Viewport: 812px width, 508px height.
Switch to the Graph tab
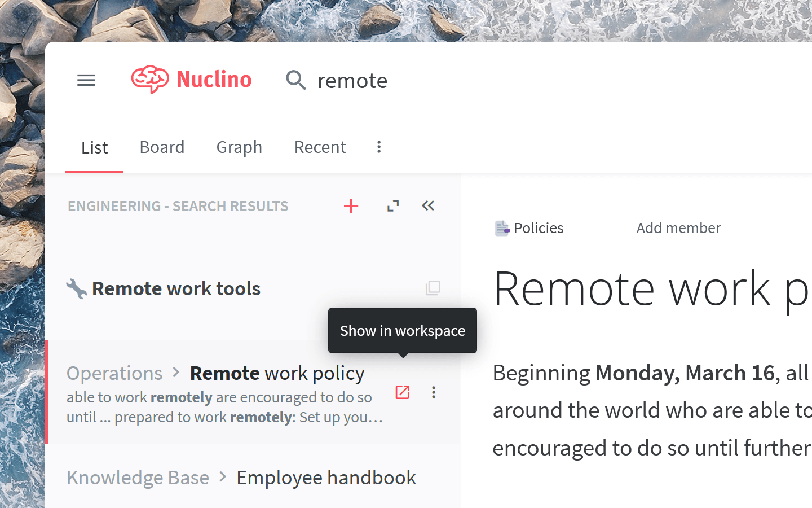pos(239,147)
